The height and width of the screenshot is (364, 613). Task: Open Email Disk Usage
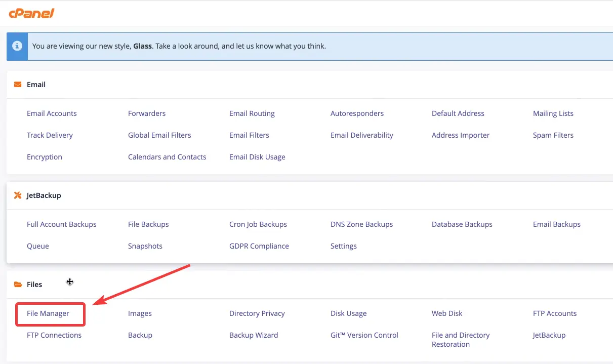(257, 157)
